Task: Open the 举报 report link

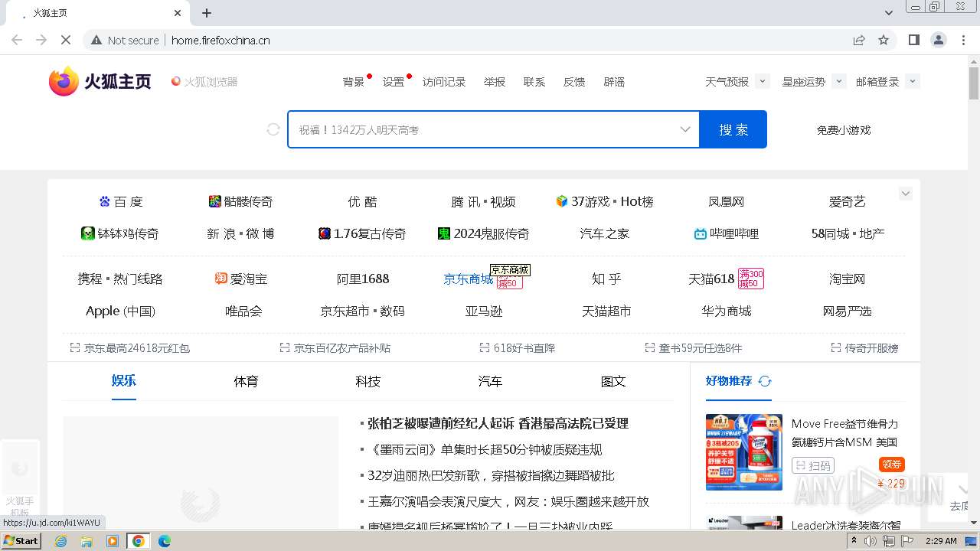Action: (495, 82)
